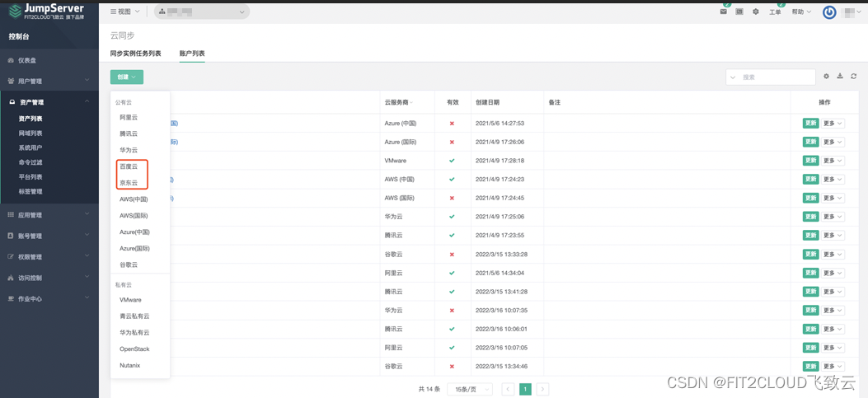Go to pagination page 1
This screenshot has height=398, width=868.
(525, 389)
